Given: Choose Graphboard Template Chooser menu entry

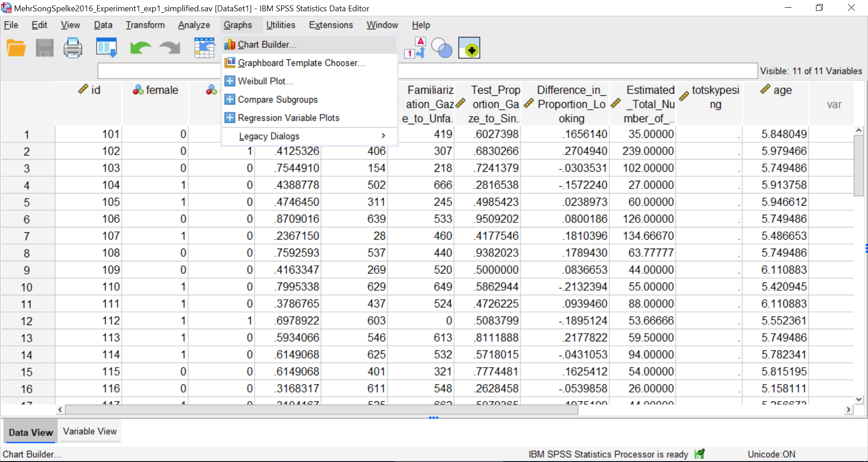Looking at the screenshot, I should click(x=310, y=63).
